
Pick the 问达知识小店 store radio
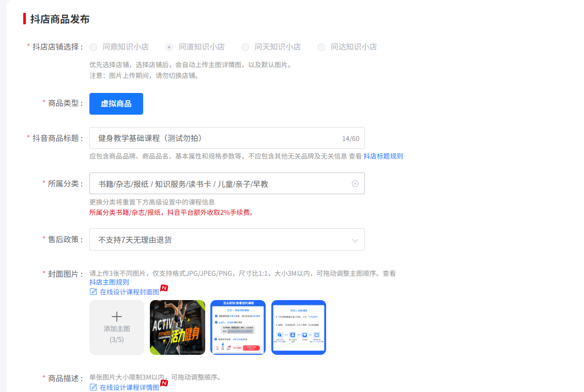point(321,47)
